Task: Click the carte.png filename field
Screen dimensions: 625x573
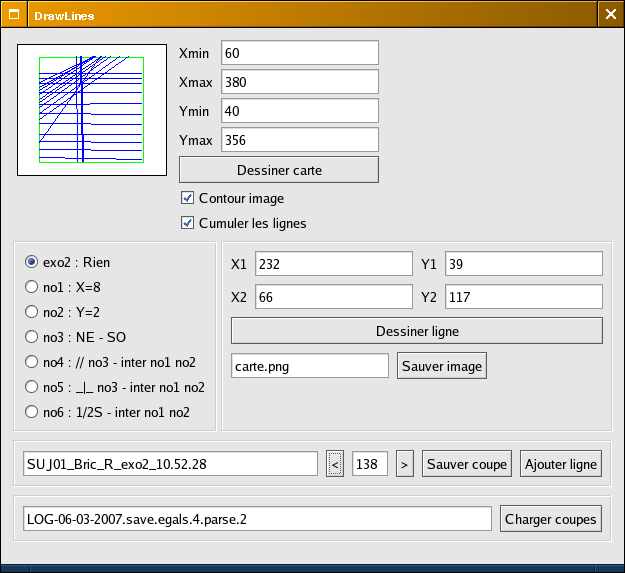Action: point(309,366)
